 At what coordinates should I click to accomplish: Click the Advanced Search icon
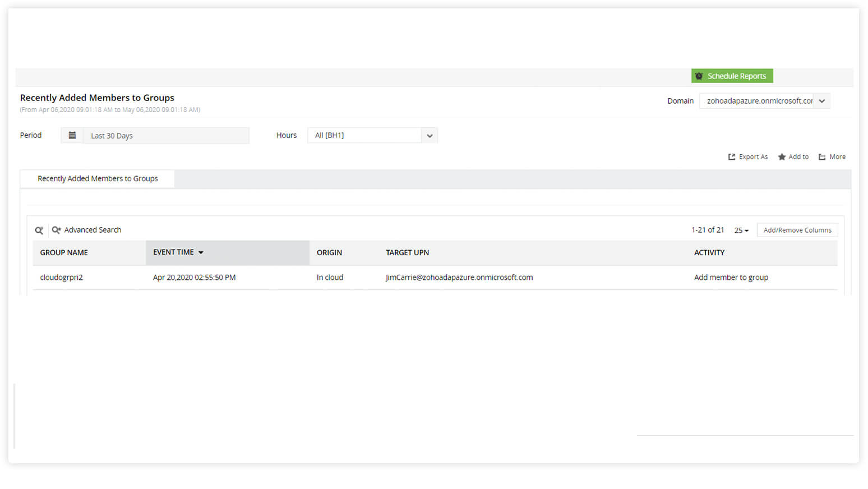coord(56,230)
